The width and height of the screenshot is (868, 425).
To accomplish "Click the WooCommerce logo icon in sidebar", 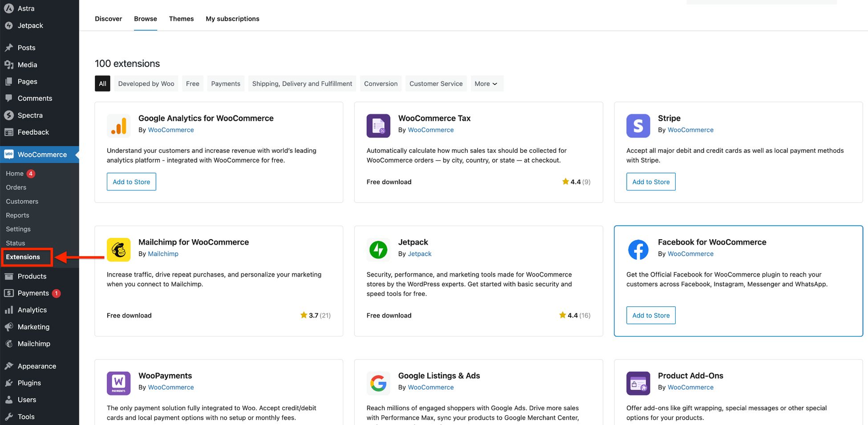I will coord(9,154).
